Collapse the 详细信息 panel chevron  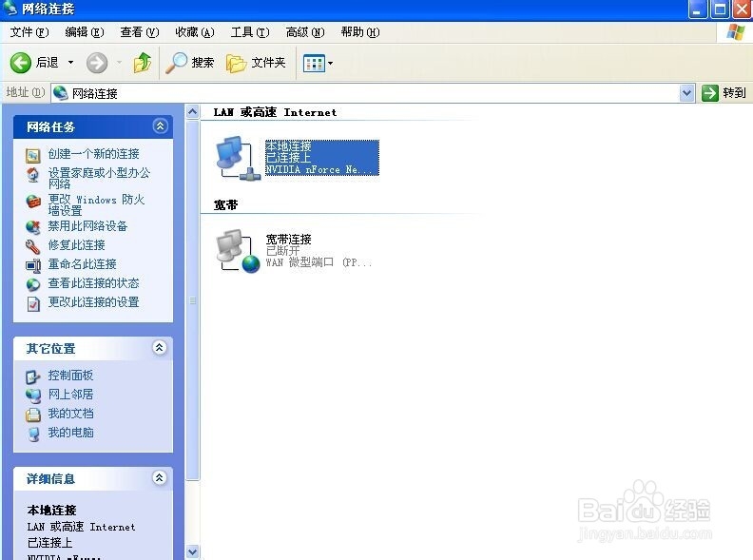point(160,477)
